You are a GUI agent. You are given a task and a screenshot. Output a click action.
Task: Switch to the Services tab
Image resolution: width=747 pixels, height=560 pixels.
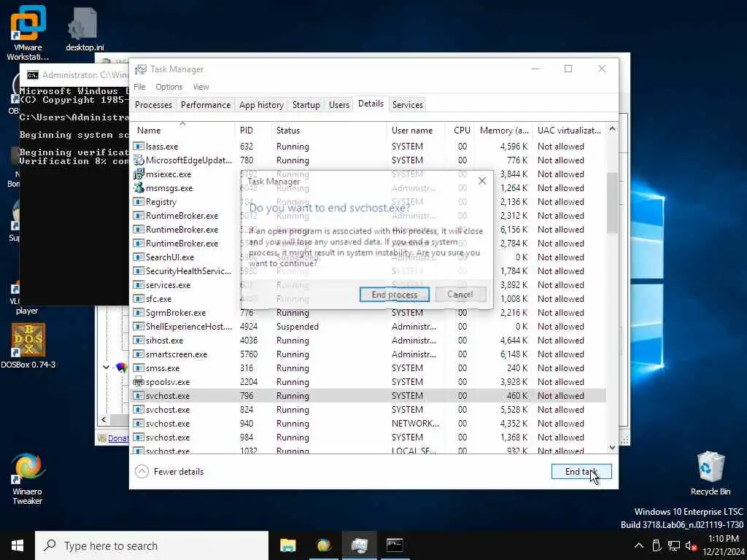click(407, 105)
